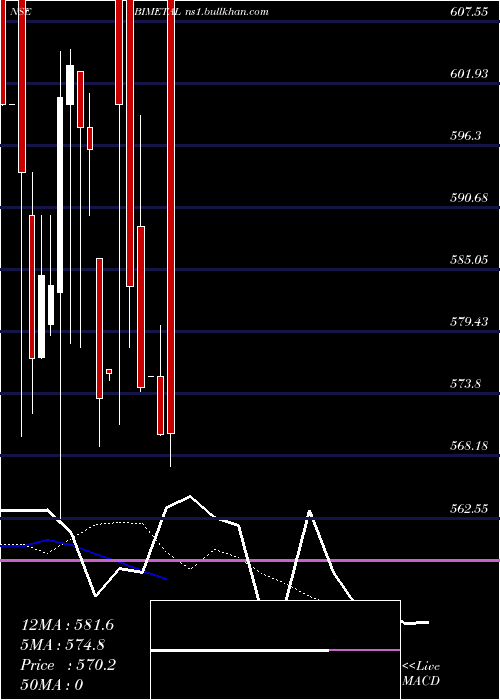This screenshot has width=500, height=700.
Task: Click the 579.43 price axis label
Action: 468,321
